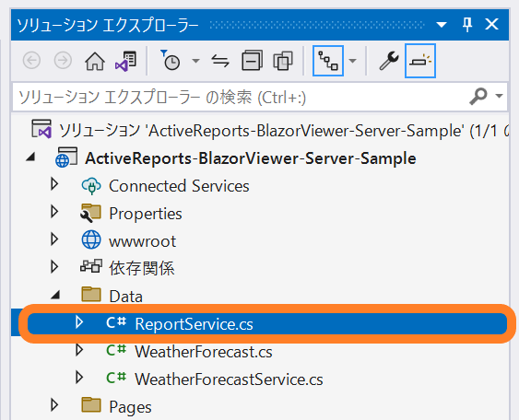Open dropdown beside the nesting view button

352,61
